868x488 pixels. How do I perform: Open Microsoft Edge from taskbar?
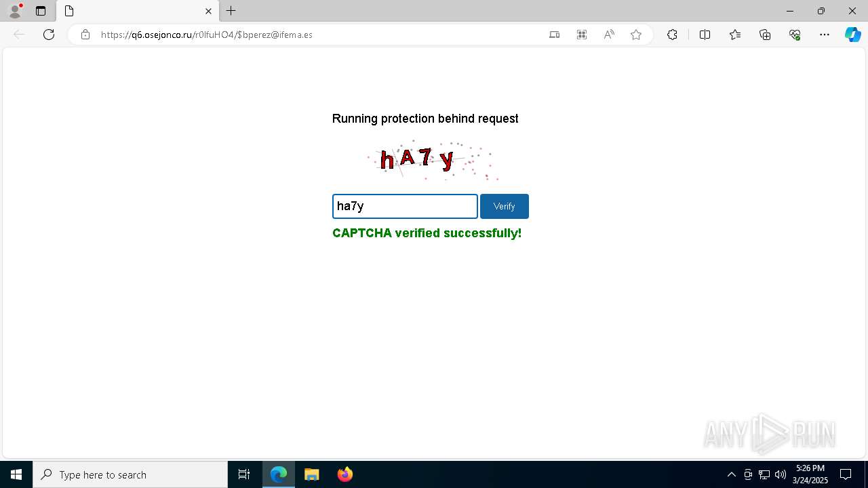coord(279,474)
